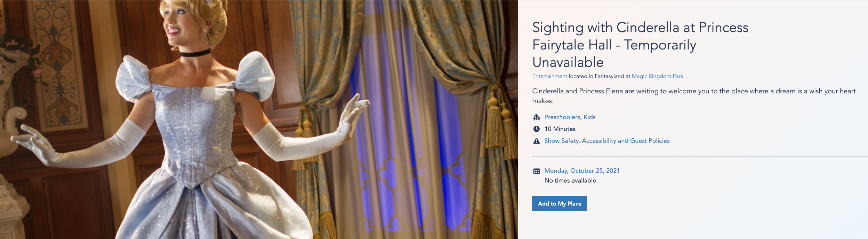This screenshot has width=868, height=239.
Task: Open the Entertainment category link
Action: (x=549, y=76)
